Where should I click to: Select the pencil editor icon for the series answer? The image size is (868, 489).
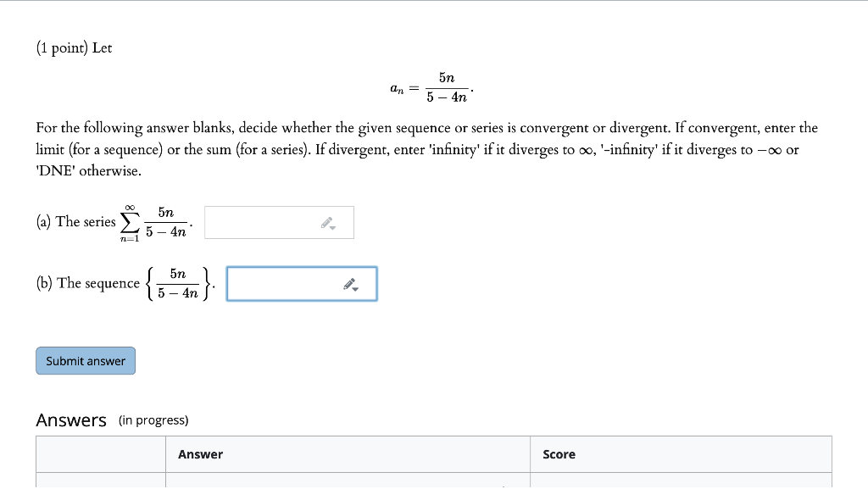(325, 222)
